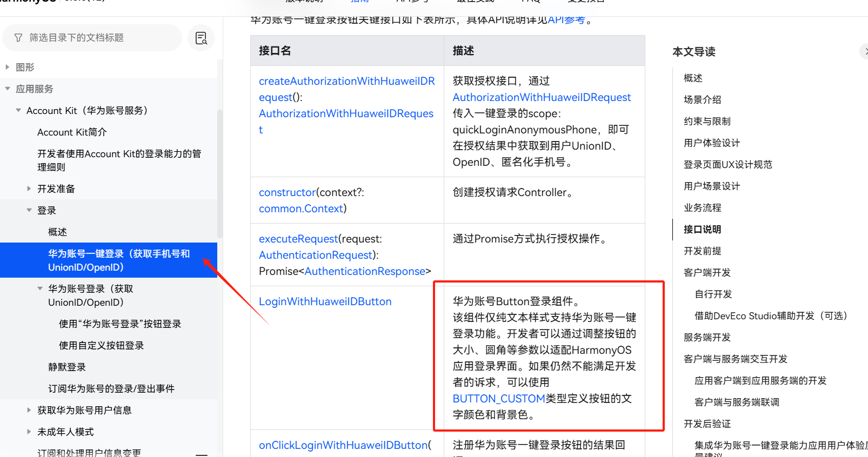Collapse the Account Kit（华为账号服务）node
The width and height of the screenshot is (868, 457).
click(x=18, y=110)
